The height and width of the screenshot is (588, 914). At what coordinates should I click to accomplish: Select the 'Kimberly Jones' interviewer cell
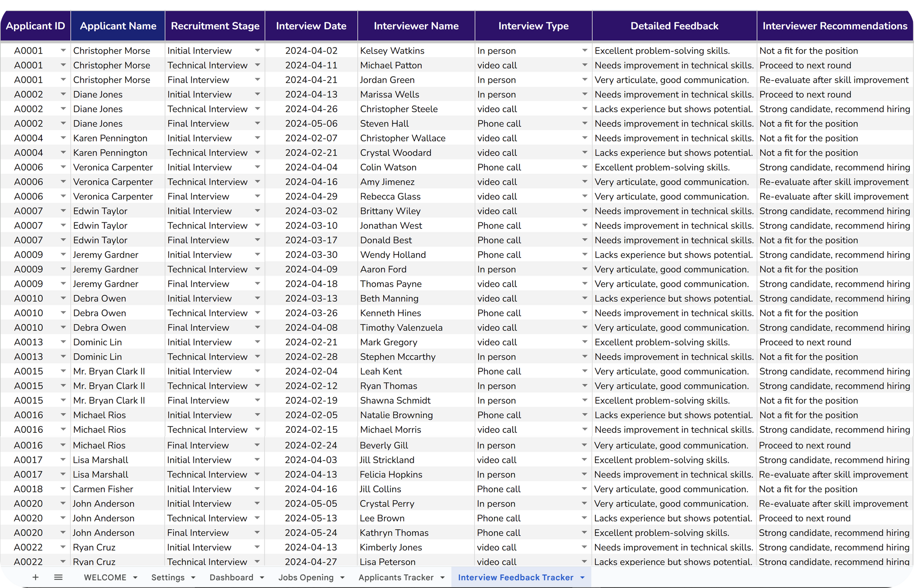[x=416, y=547]
